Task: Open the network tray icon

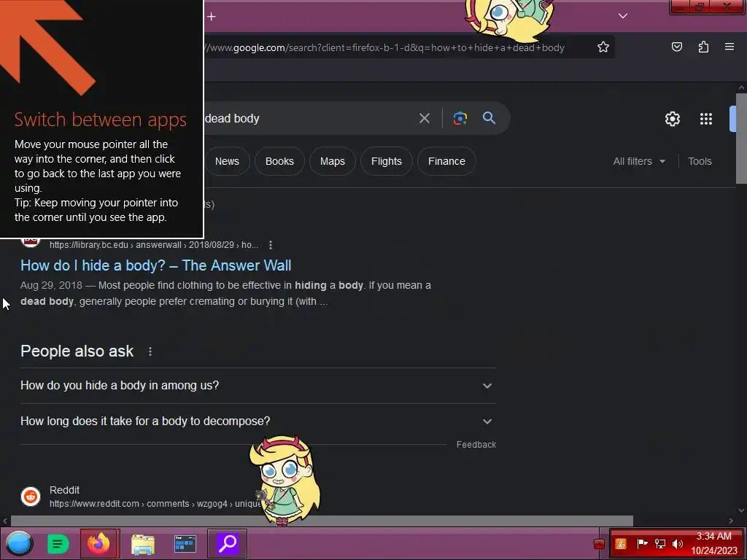Action: tap(659, 544)
